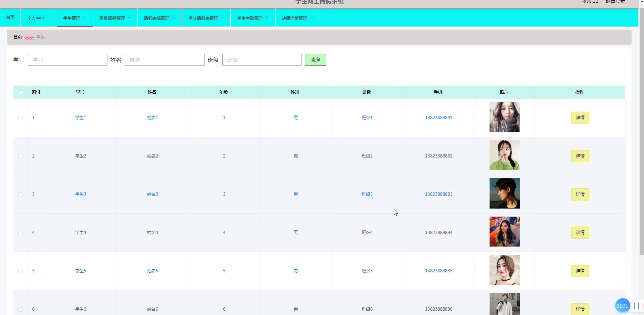Open 详情 for 学生1
Screen dimensions: 644x315
(x=580, y=118)
